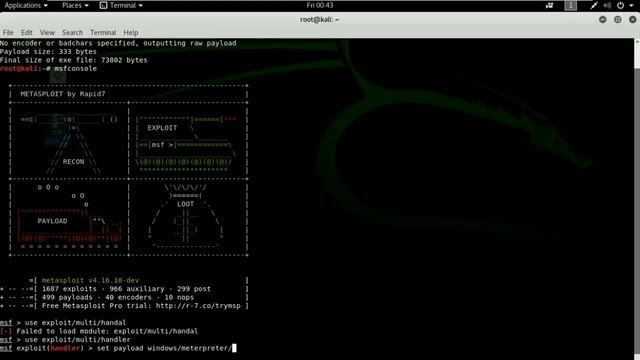640x360 pixels.
Task: Open the Search menu
Action: [x=72, y=32]
